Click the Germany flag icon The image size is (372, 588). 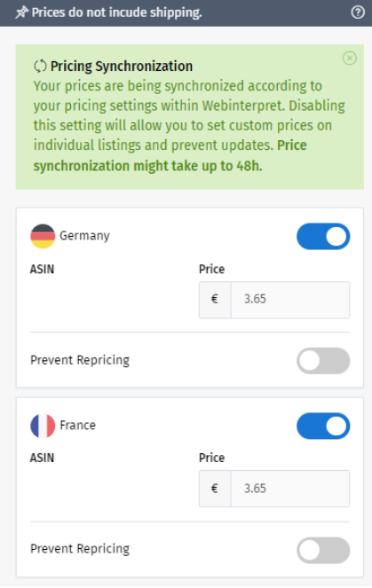point(43,236)
